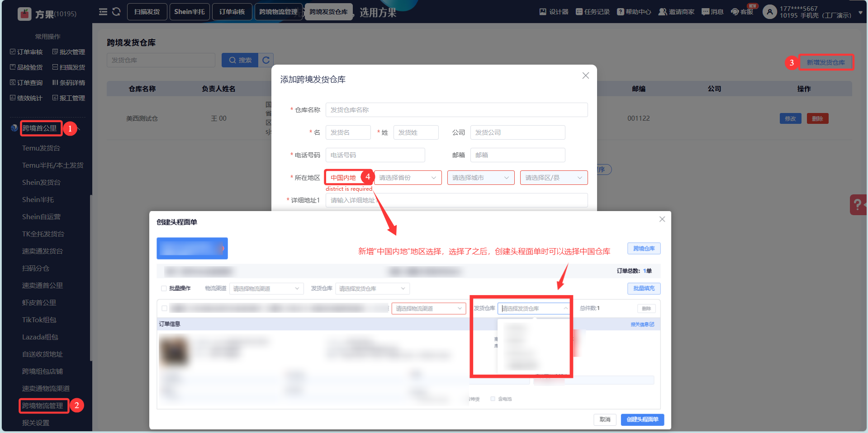
Task: Click 修改 for the 美西测试仓 row
Action: [x=791, y=118]
